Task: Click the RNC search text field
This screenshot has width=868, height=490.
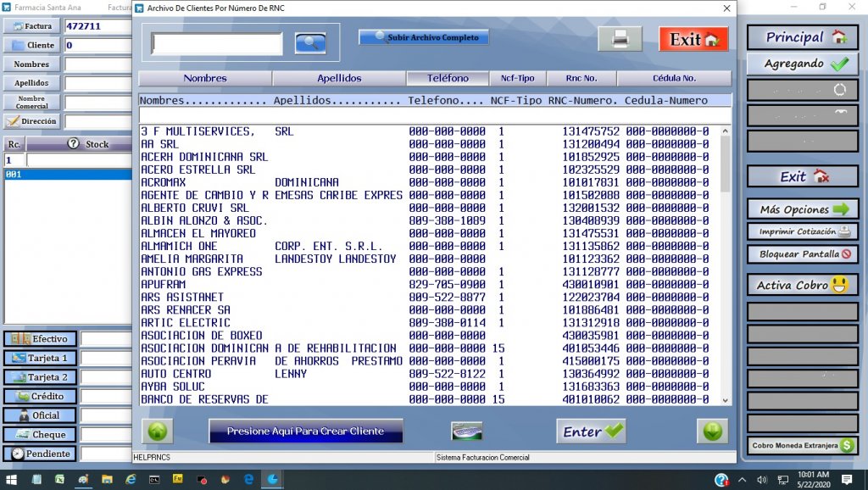Action: coord(217,43)
